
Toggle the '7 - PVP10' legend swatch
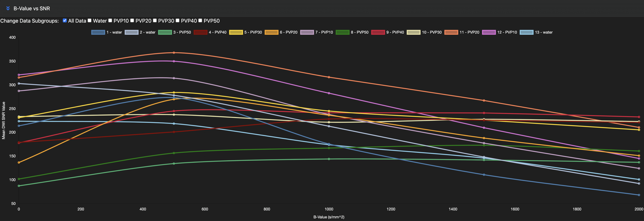(x=307, y=32)
